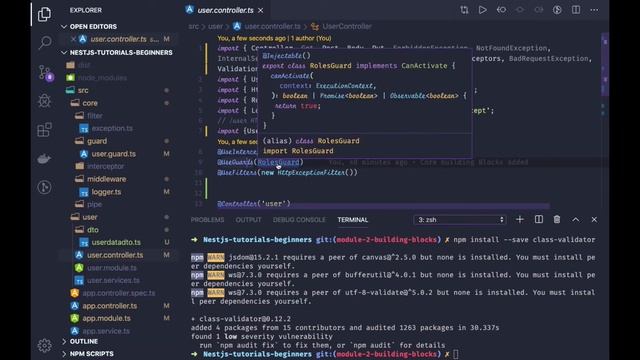Collapse the Open Editors section

pos(93,27)
